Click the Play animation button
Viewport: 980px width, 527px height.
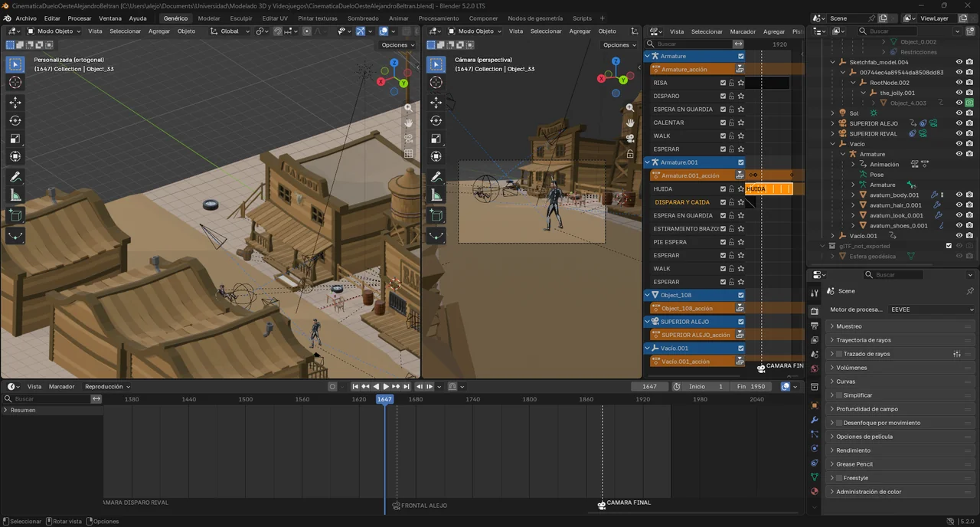point(386,387)
